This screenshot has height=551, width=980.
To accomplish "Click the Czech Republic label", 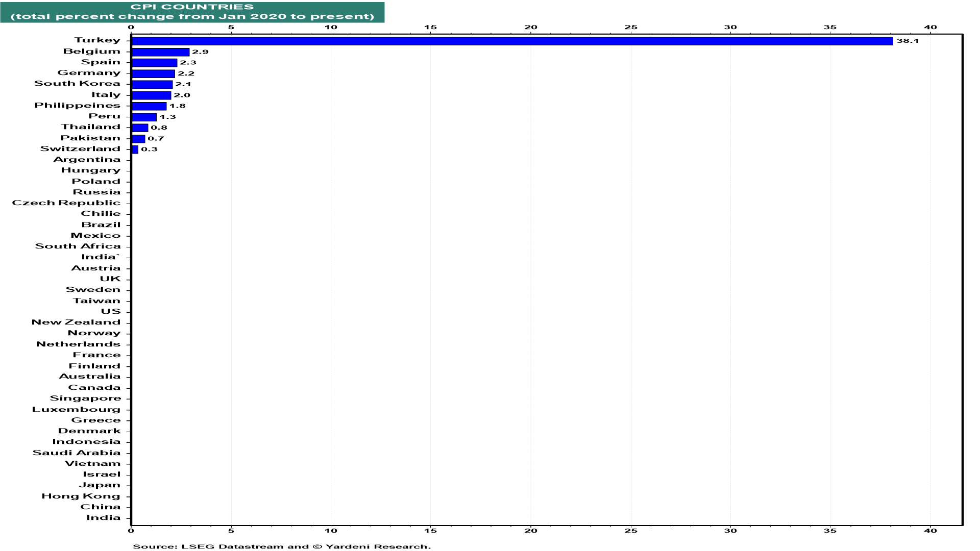I will coord(66,203).
